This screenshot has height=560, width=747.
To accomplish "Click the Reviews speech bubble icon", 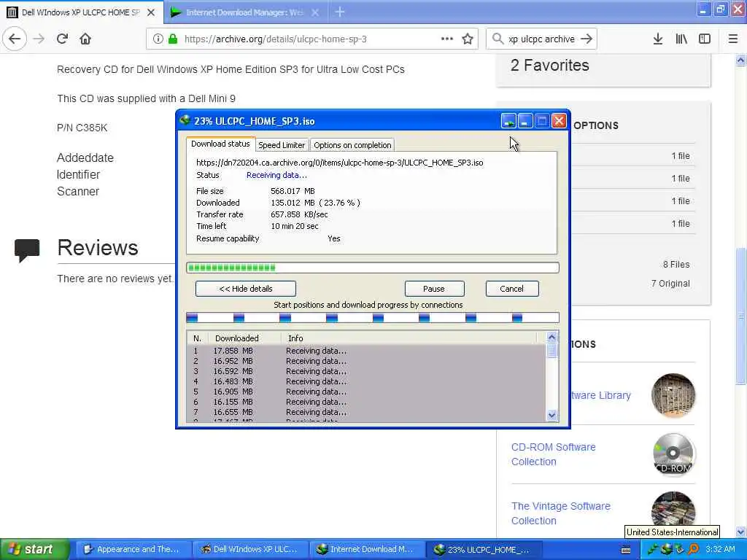I will [27, 250].
